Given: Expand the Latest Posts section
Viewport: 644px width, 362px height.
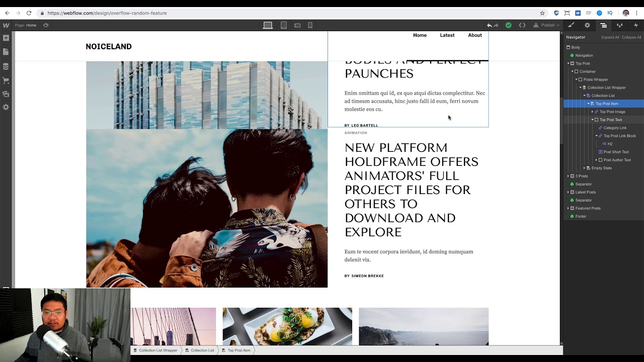Looking at the screenshot, I should coord(568,192).
